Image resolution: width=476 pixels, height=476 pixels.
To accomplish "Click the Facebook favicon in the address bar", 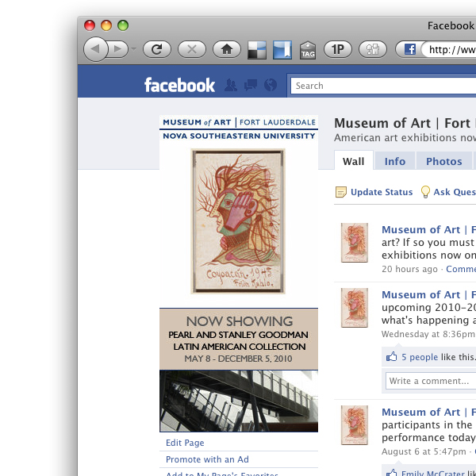I will (410, 49).
